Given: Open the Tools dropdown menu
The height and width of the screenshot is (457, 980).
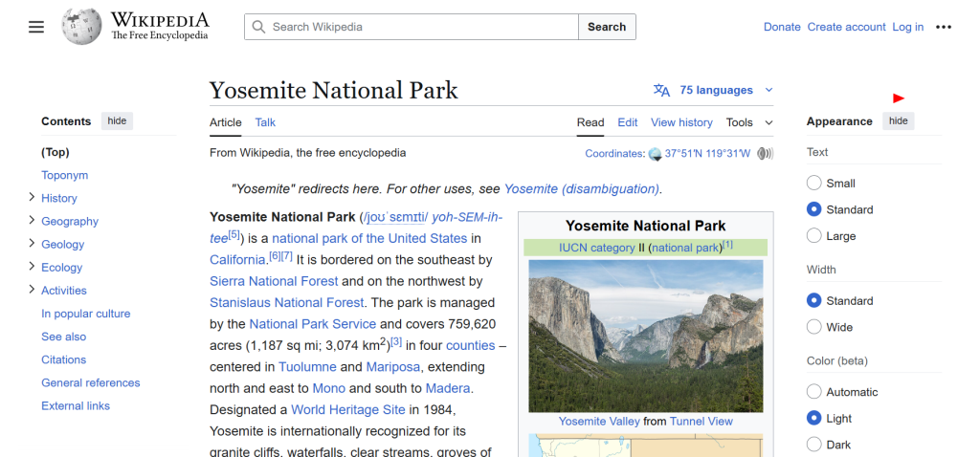Looking at the screenshot, I should 748,122.
